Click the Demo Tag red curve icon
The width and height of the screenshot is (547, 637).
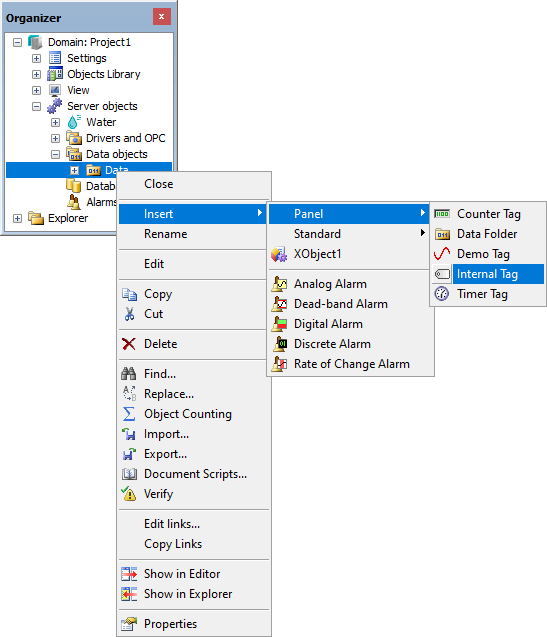coord(442,254)
